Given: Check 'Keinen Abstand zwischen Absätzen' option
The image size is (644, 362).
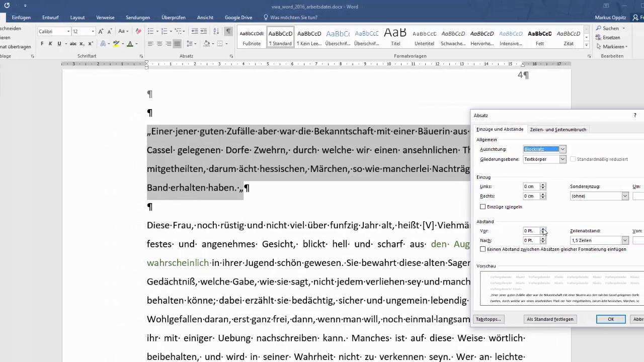Looking at the screenshot, I should pyautogui.click(x=483, y=249).
